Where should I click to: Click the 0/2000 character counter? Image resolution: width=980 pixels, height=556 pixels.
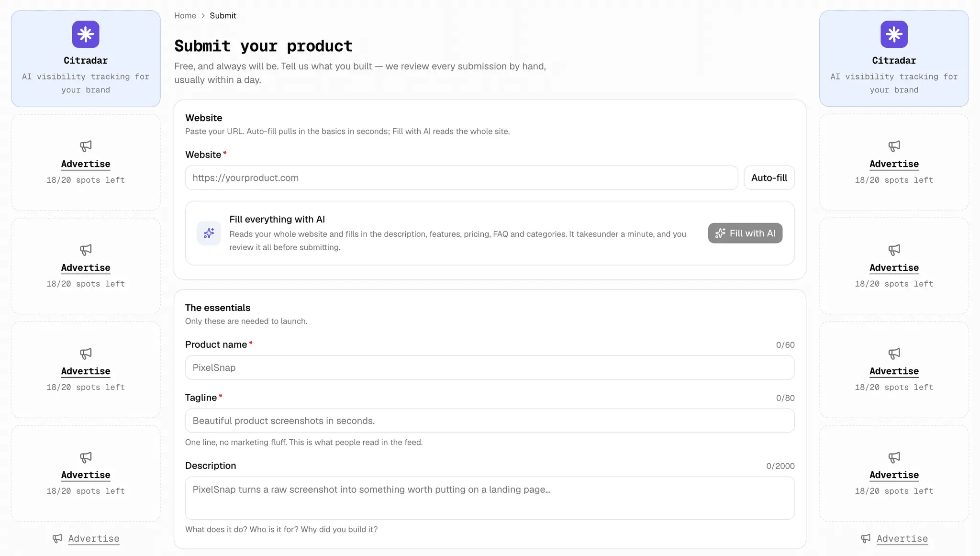[x=780, y=466]
